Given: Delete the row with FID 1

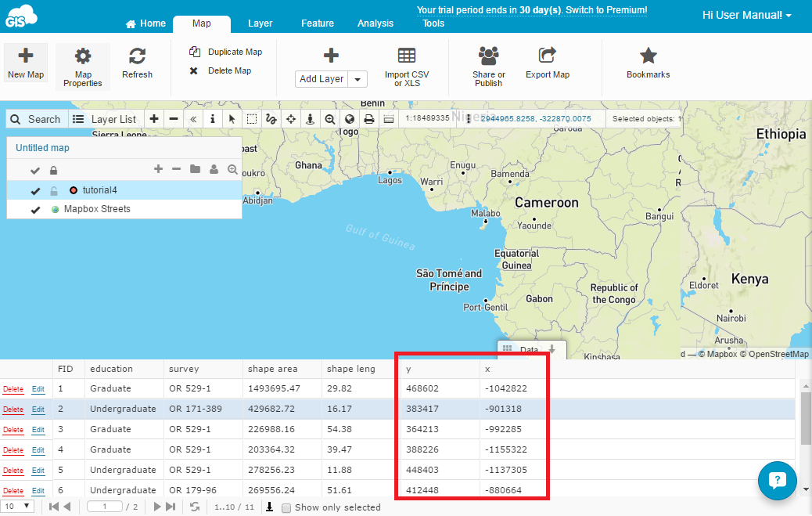Looking at the screenshot, I should 13,389.
